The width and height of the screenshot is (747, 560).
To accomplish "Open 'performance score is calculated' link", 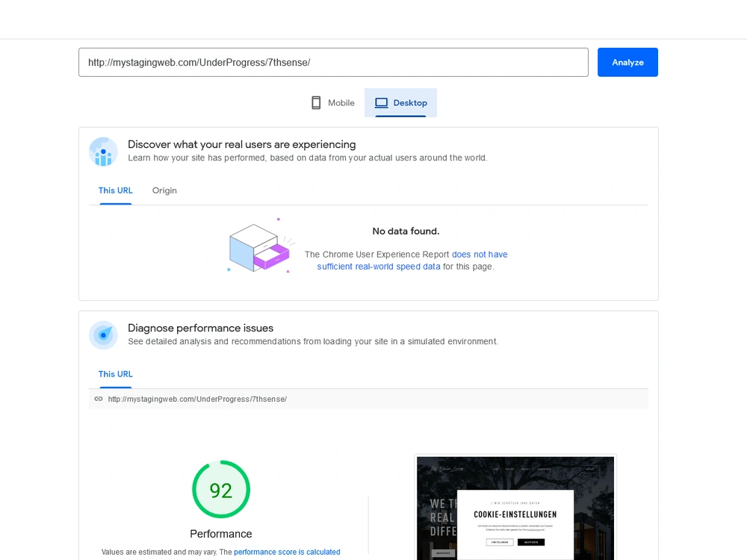I will pos(287,552).
